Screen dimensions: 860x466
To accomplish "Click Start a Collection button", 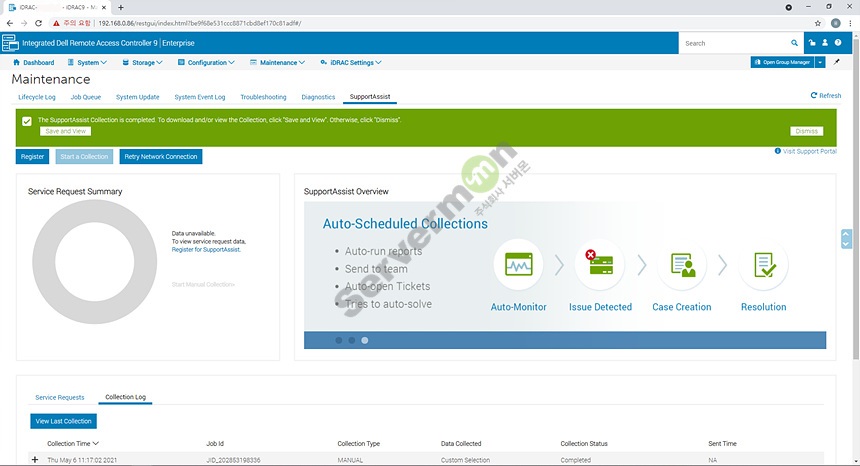I will 84,156.
